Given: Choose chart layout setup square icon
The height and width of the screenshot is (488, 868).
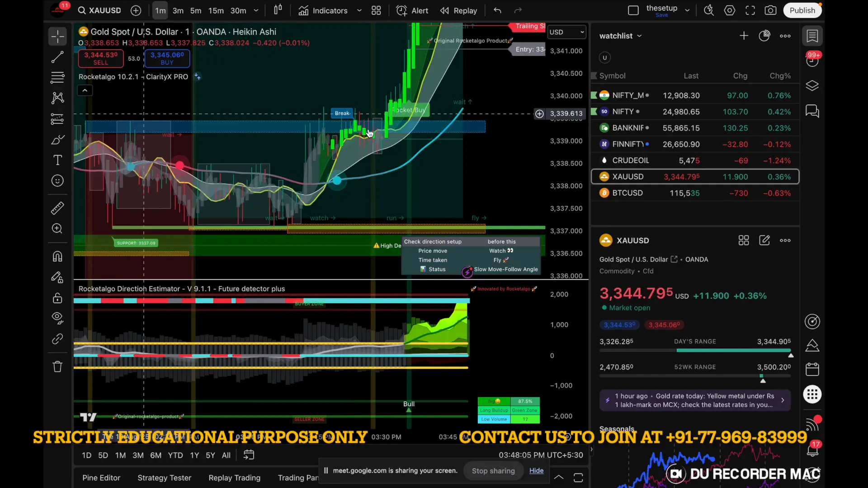Looking at the screenshot, I should click(x=633, y=10).
